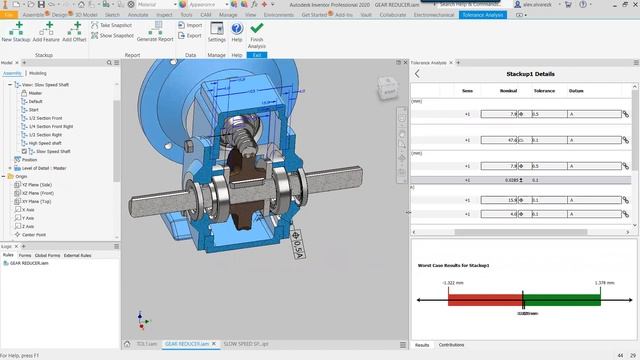The width and height of the screenshot is (640, 360).
Task: Select the External Rules tab
Action: click(77, 256)
